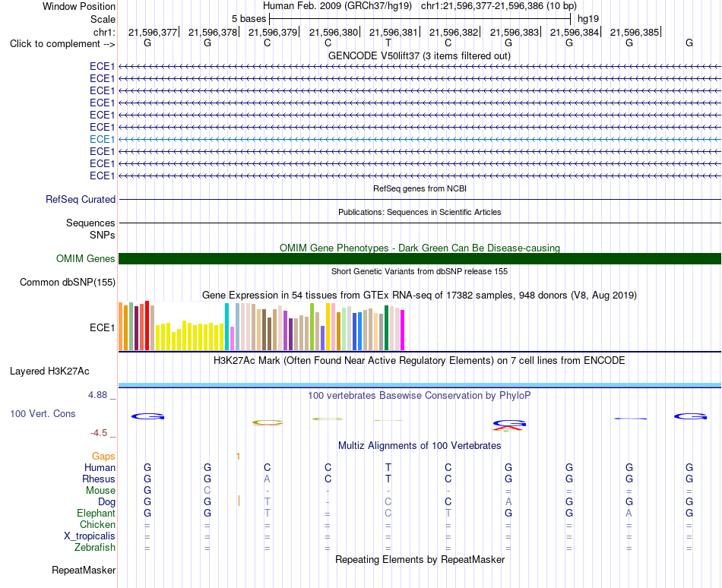Click the Scale label at top left
The height and width of the screenshot is (588, 722).
pyautogui.click(x=103, y=19)
